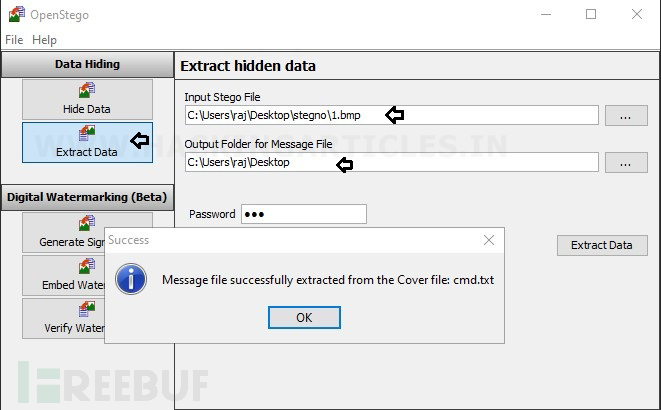Click into the Password field

[x=304, y=214]
